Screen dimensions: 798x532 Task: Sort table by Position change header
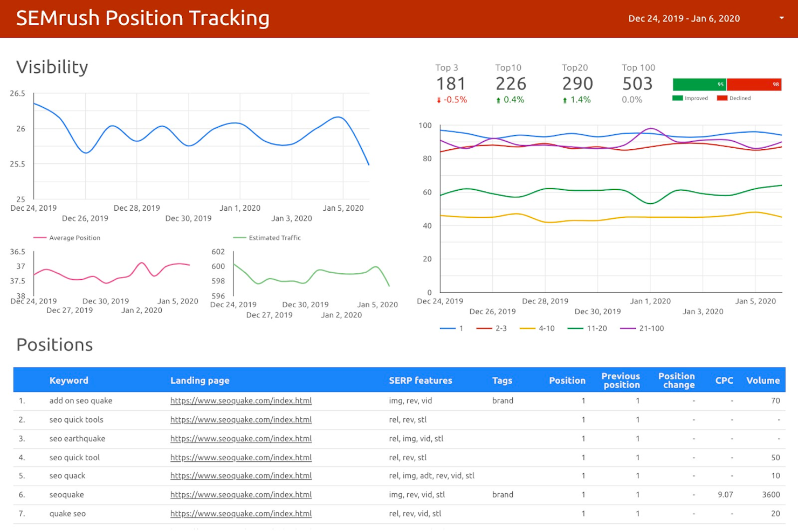[x=677, y=381]
